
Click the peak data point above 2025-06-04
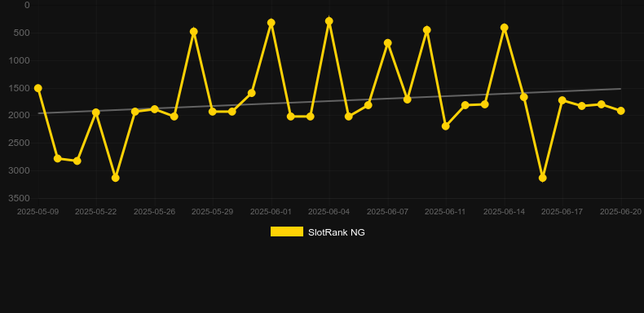point(329,21)
